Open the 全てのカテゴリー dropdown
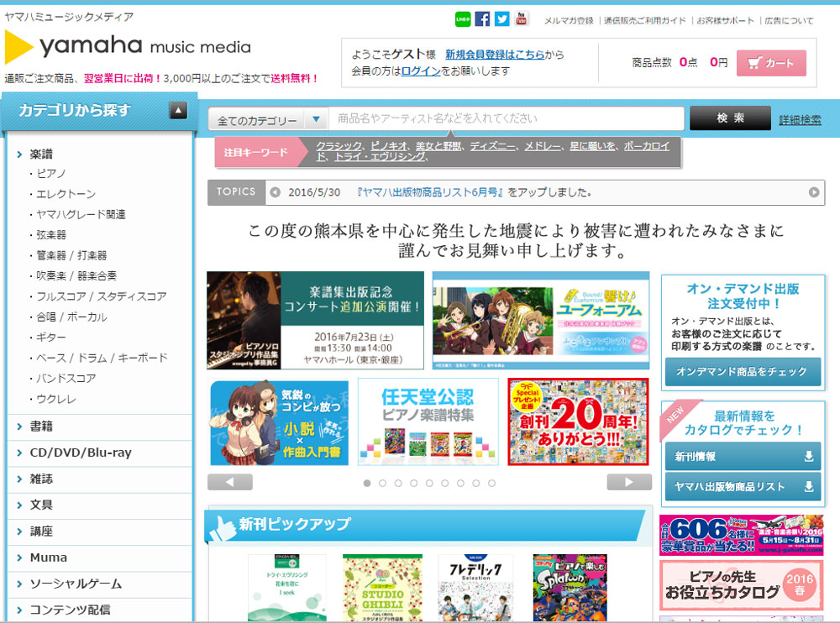The height and width of the screenshot is (623, 840). click(269, 119)
